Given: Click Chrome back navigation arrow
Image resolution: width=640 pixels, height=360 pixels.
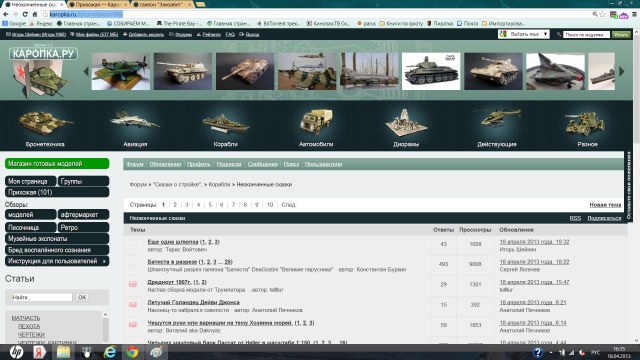Looking at the screenshot, I should (x=6, y=14).
